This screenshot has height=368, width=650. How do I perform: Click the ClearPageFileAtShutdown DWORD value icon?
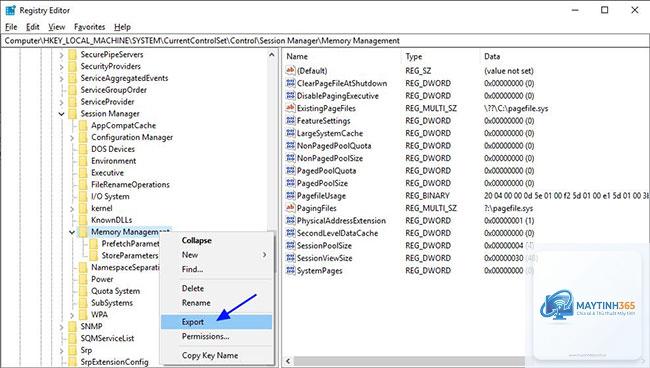point(291,83)
